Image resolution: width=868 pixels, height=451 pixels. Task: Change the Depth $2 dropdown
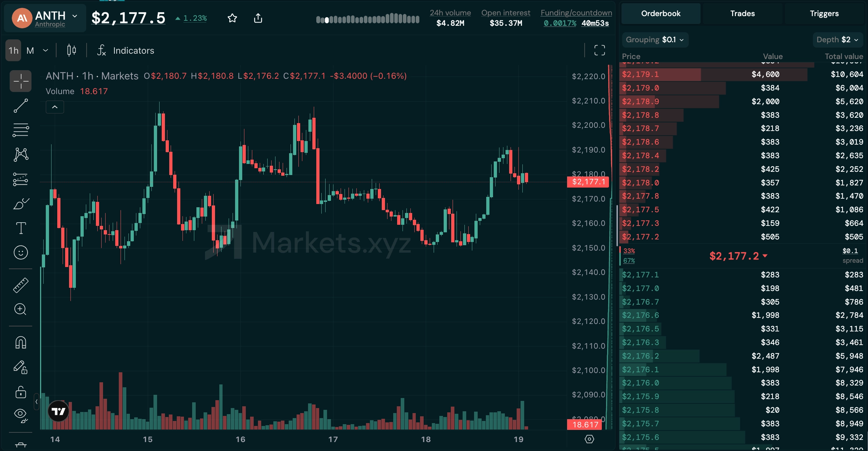tap(838, 40)
